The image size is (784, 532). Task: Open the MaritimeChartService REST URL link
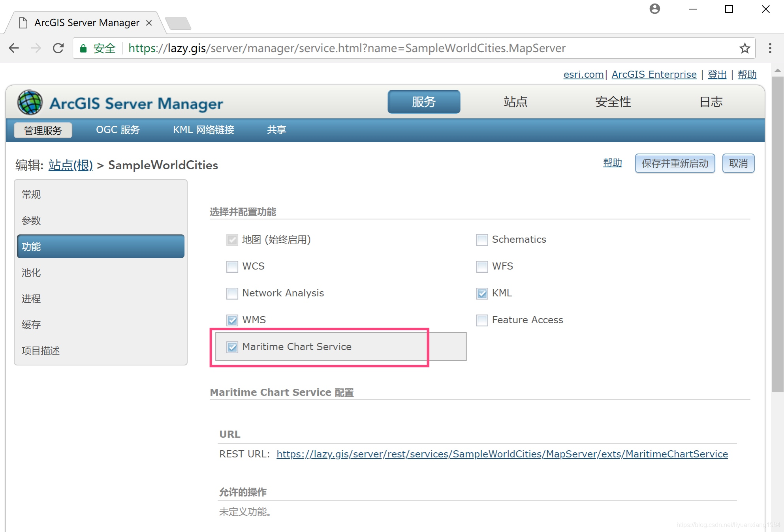[502, 454]
